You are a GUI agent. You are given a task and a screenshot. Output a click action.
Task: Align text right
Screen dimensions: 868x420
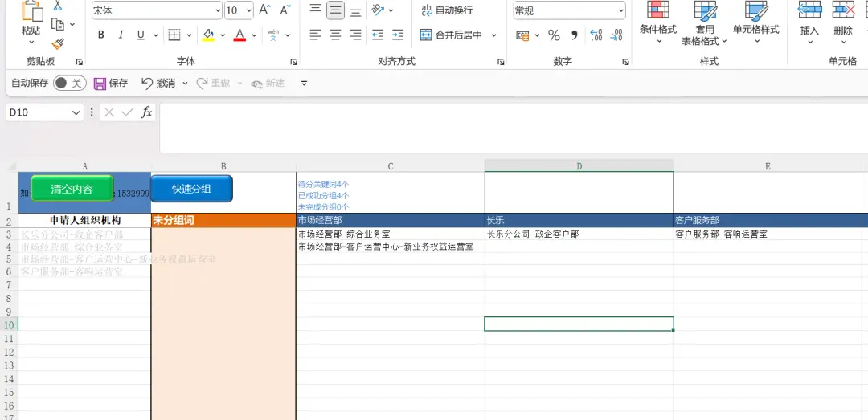[x=355, y=35]
